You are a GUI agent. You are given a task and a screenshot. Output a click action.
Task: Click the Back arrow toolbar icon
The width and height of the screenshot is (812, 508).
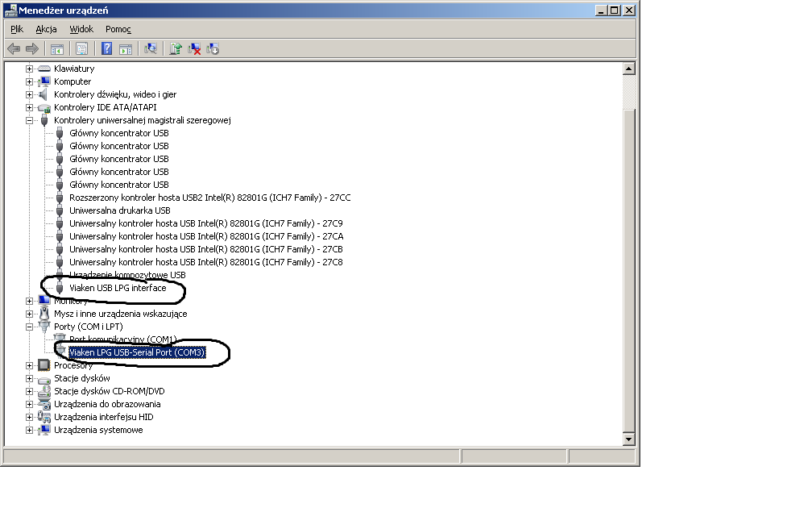[14, 48]
